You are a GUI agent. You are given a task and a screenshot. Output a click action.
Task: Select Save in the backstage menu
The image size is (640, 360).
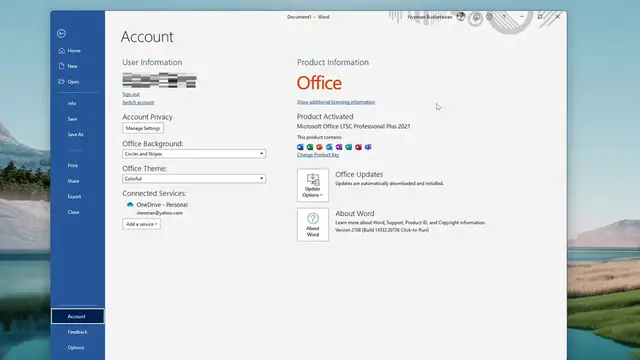(72, 119)
